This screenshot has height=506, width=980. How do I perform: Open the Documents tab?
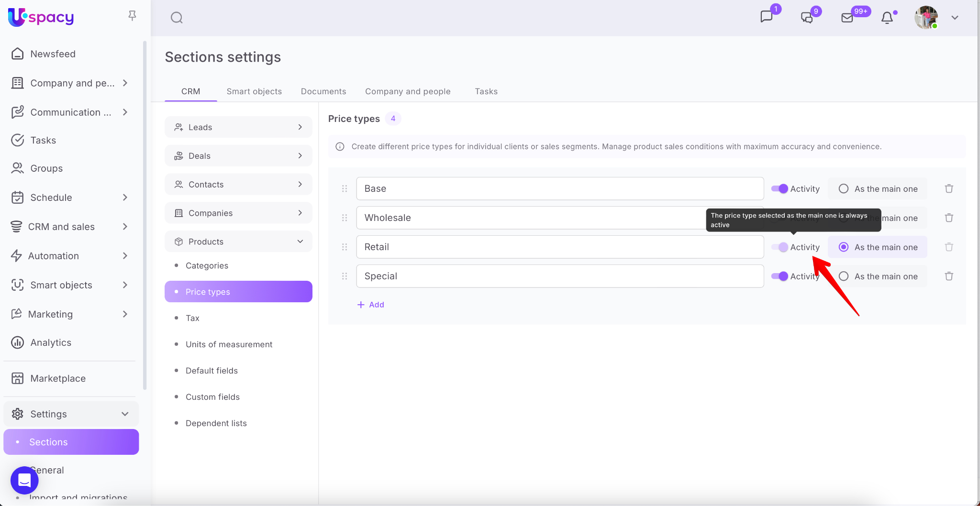(323, 91)
